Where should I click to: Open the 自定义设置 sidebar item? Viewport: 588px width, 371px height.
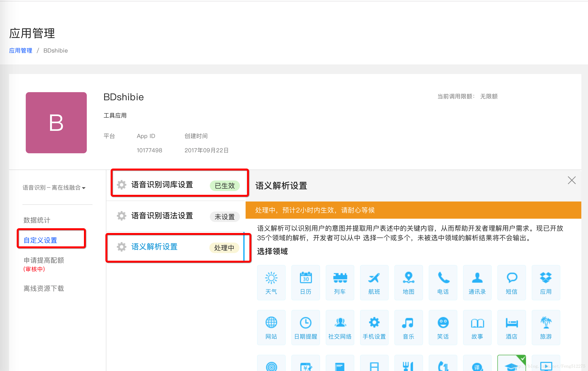(x=40, y=240)
